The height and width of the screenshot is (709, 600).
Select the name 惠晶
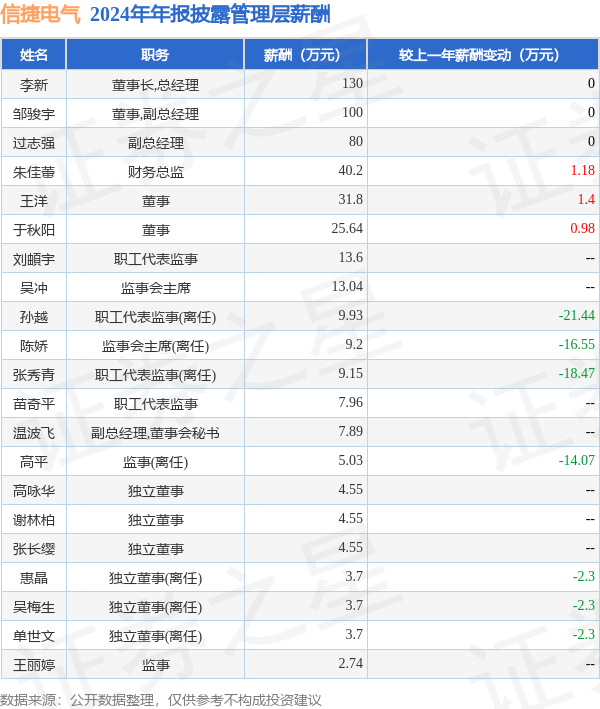[34, 577]
